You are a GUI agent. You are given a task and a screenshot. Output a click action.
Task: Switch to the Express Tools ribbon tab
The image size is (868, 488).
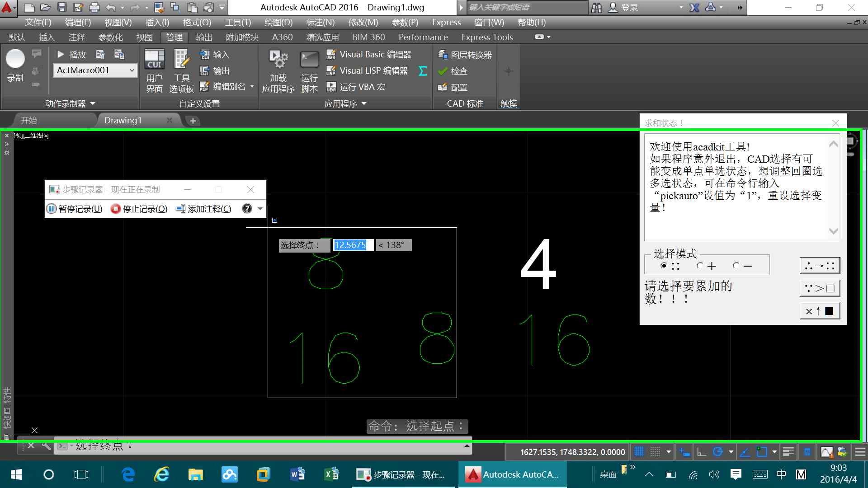[487, 37]
